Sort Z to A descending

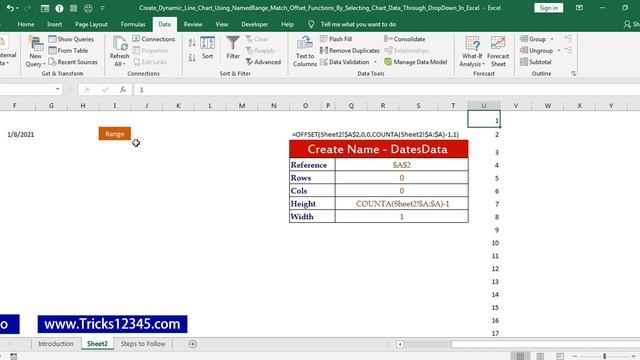point(192,58)
